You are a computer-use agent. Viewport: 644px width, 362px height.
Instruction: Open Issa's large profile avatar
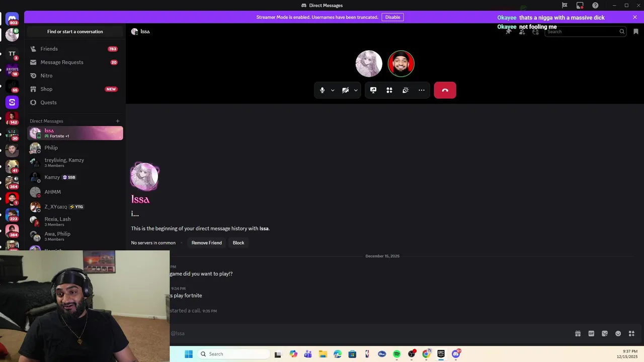coord(144,176)
